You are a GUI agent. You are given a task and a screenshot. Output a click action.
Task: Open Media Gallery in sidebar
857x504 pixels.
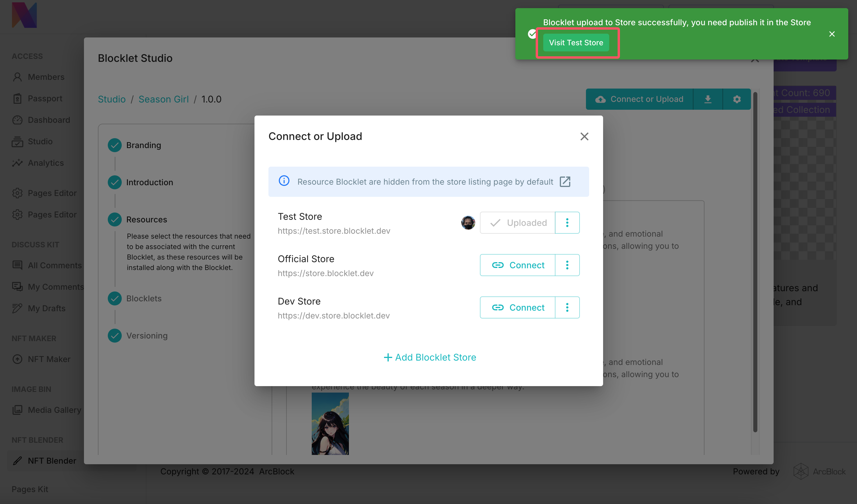pyautogui.click(x=54, y=410)
